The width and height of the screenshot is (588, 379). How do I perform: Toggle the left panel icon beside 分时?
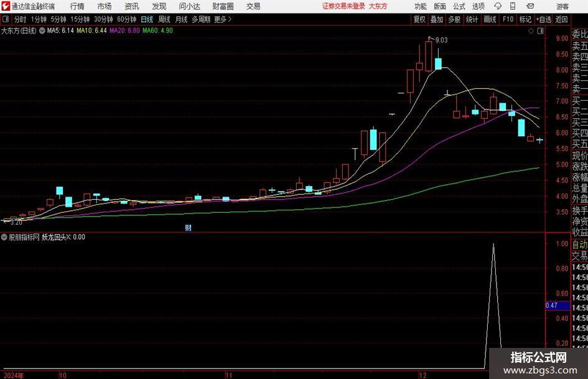(x=6, y=19)
